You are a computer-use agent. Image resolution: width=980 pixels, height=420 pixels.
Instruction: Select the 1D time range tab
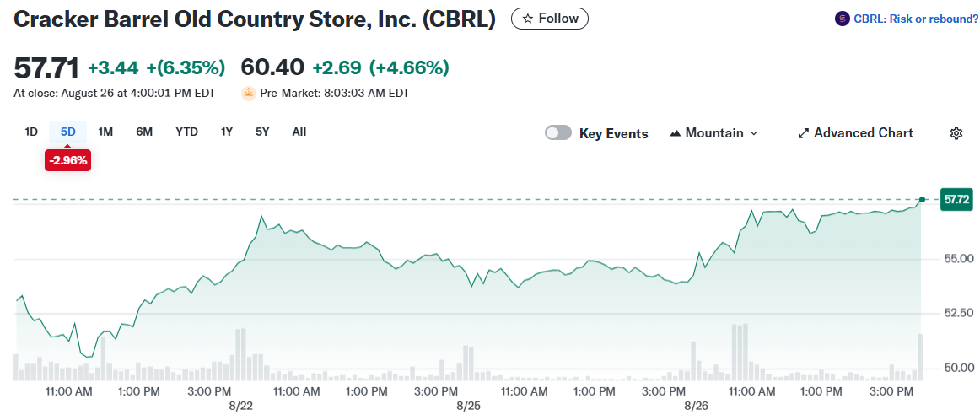pos(31,132)
